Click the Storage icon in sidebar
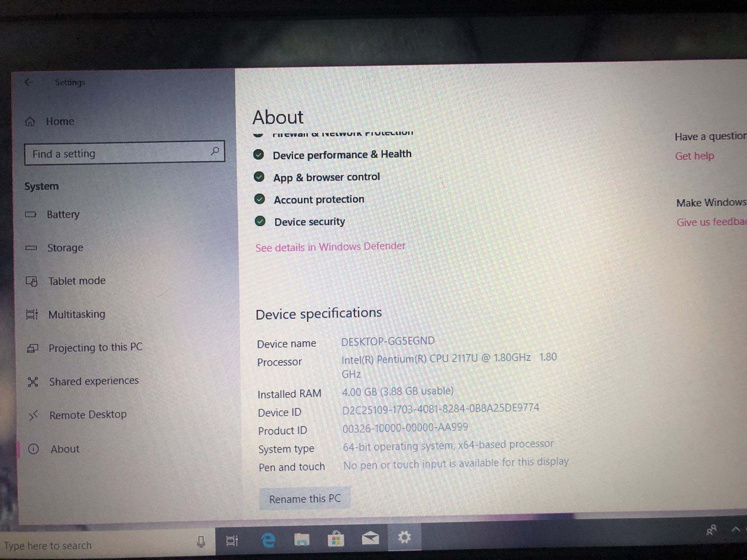 pos(33,248)
